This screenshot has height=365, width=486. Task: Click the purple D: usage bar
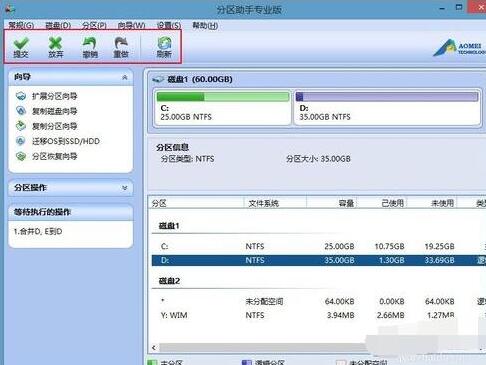(387, 97)
